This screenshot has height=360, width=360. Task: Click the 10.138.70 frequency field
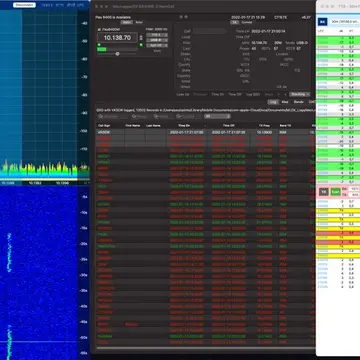(117, 38)
